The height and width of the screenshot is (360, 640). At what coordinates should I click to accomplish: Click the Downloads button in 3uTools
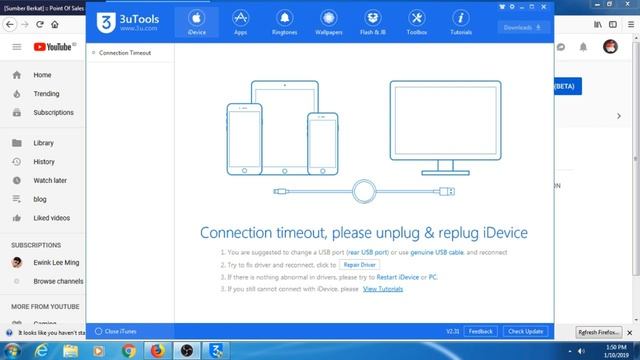click(523, 27)
